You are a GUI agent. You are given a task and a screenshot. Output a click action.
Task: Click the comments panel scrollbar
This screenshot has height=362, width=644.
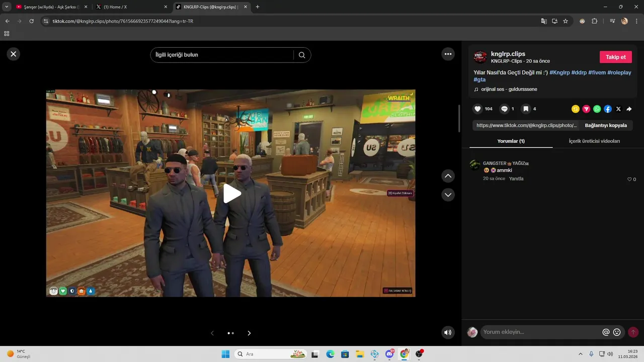pyautogui.click(x=459, y=118)
